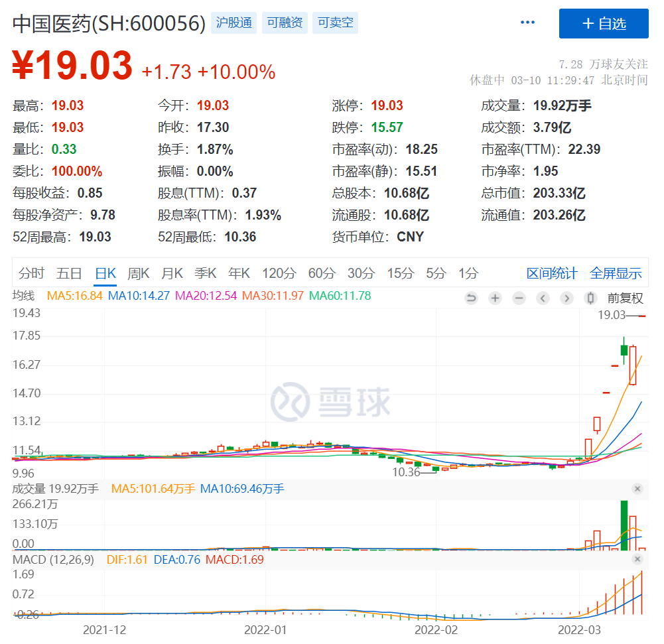Click the 委比 100.00% stat
The height and width of the screenshot is (644, 664).
pos(58,172)
